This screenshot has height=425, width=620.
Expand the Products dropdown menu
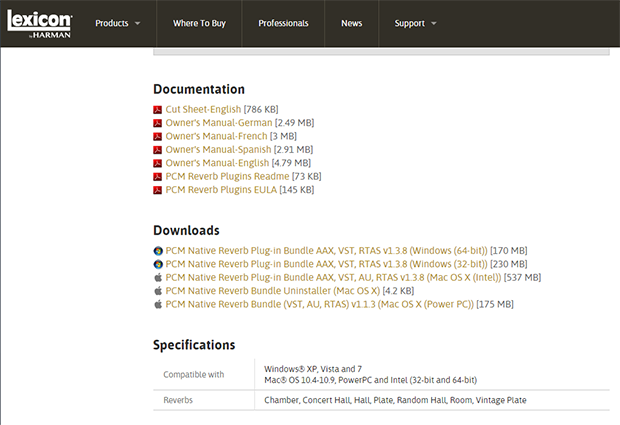pos(117,23)
